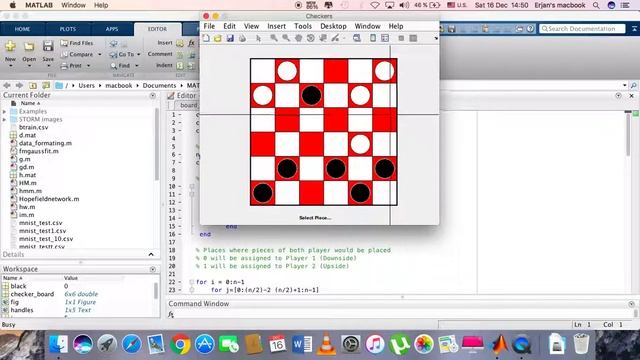Click Command Window prompt area
640x360 pixels.
400,314
